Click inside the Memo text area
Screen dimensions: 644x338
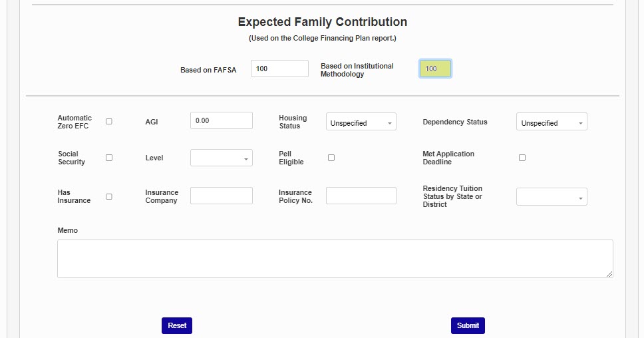[x=335, y=258]
